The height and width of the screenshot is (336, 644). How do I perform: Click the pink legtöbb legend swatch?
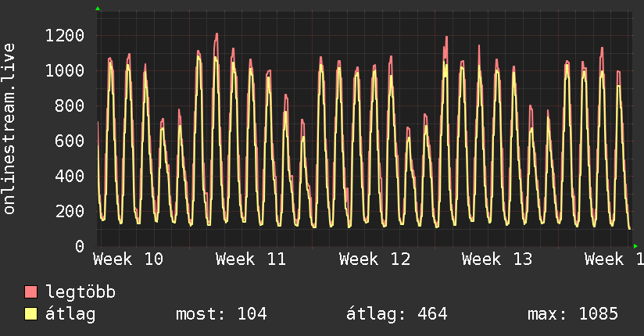30,292
